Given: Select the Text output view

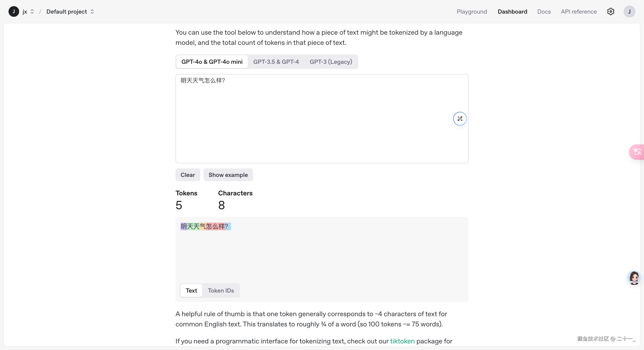Looking at the screenshot, I should pyautogui.click(x=191, y=290).
